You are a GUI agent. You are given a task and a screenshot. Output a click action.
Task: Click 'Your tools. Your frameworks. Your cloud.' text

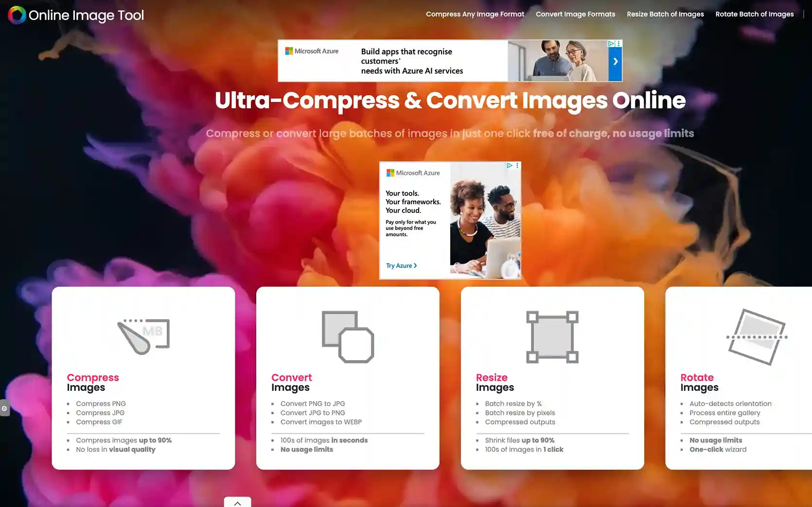[413, 202]
